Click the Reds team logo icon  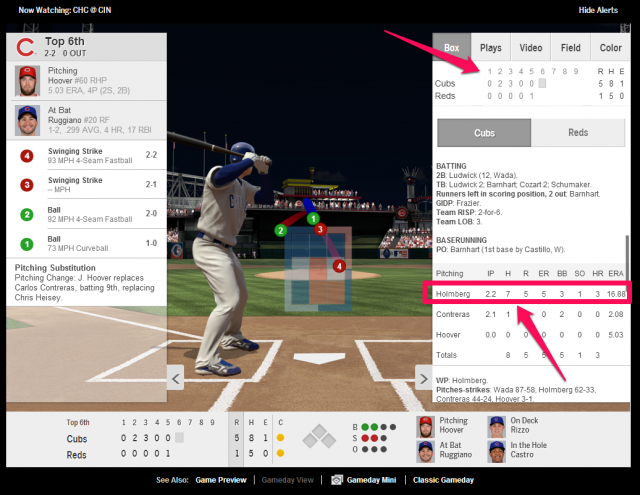[26, 47]
